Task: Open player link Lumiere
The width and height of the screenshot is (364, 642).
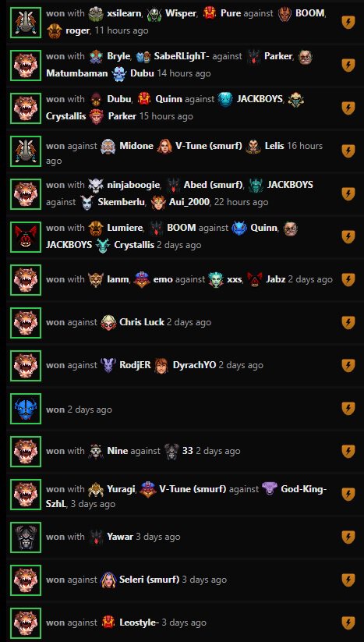Action: click(125, 227)
